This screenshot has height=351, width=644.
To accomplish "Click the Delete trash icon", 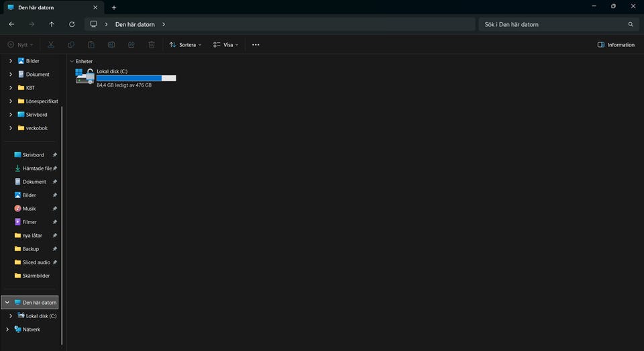I will tap(152, 45).
